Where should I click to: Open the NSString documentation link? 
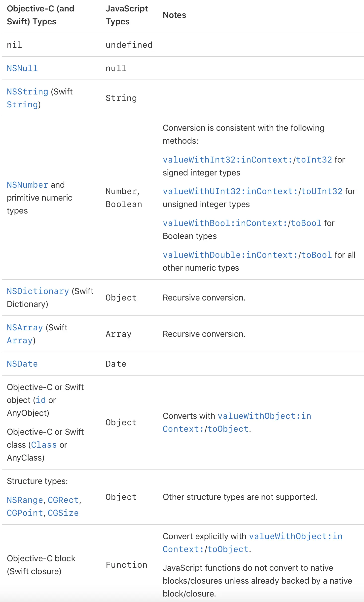27,92
